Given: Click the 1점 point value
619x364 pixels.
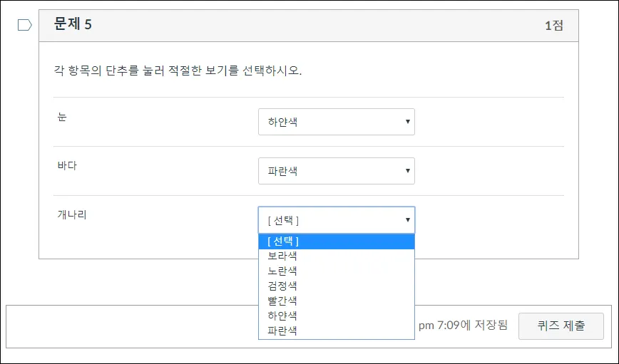Looking at the screenshot, I should 554,26.
